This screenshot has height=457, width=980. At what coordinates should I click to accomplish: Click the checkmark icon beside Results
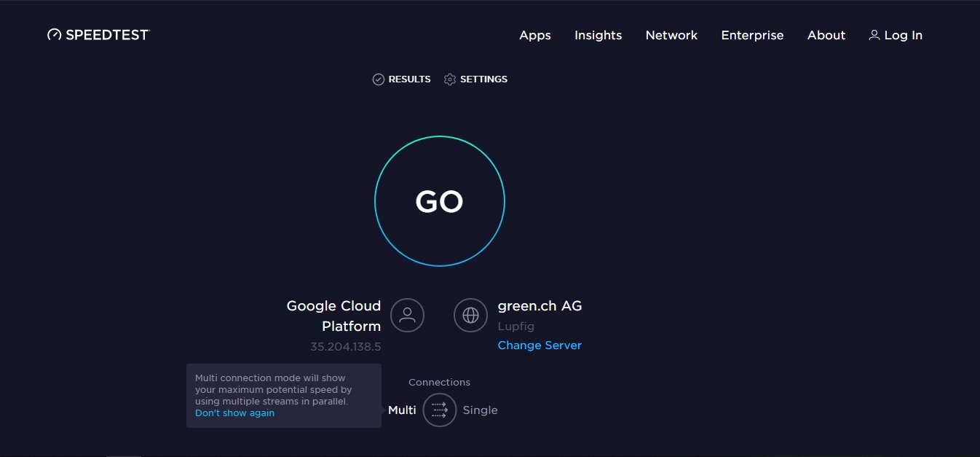[x=379, y=79]
